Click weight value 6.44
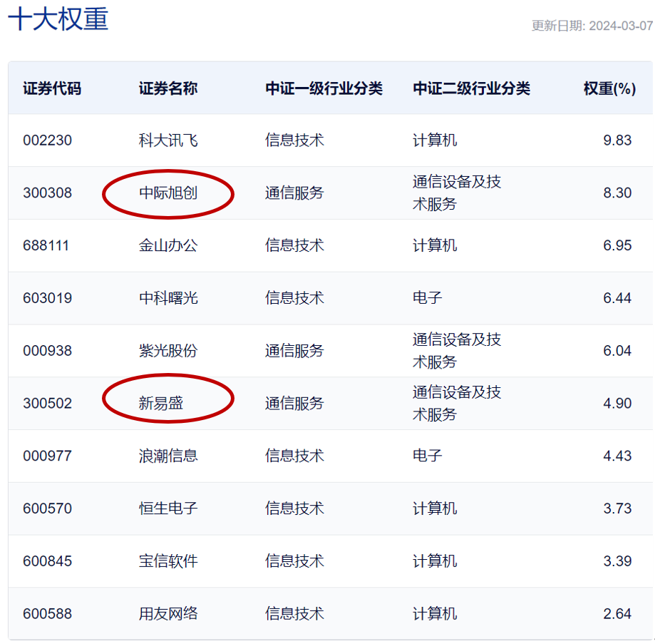 point(617,298)
